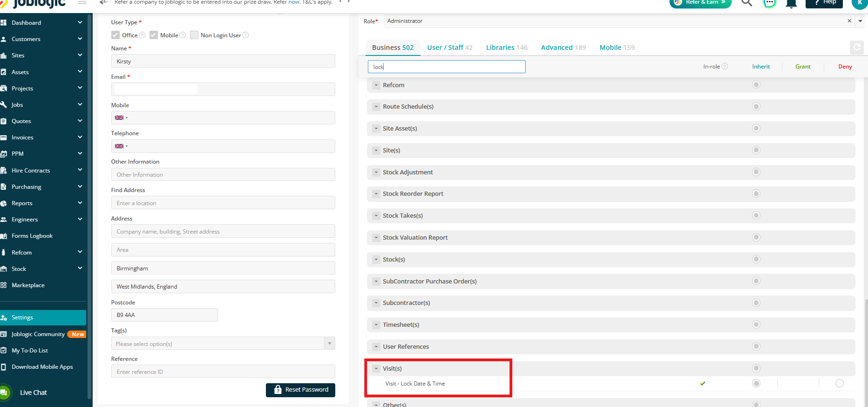Switch to the Business 502 tab

393,48
